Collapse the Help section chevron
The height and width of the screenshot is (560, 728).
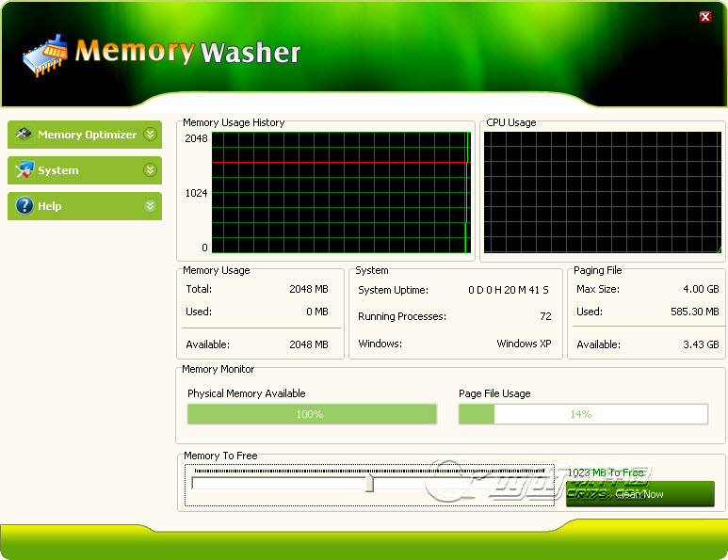pos(149,206)
